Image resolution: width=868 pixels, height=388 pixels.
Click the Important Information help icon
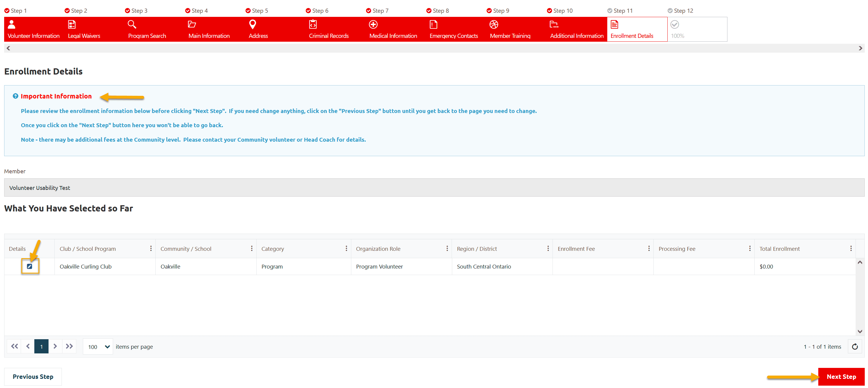point(15,96)
